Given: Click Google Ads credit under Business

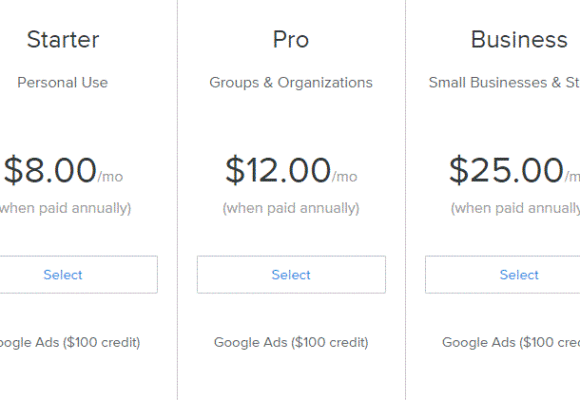Looking at the screenshot, I should point(511,343).
